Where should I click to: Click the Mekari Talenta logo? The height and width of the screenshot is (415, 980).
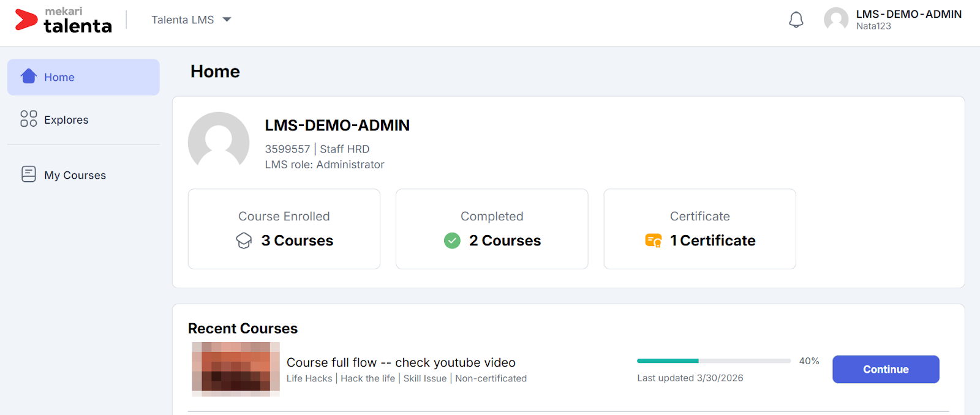pos(64,20)
